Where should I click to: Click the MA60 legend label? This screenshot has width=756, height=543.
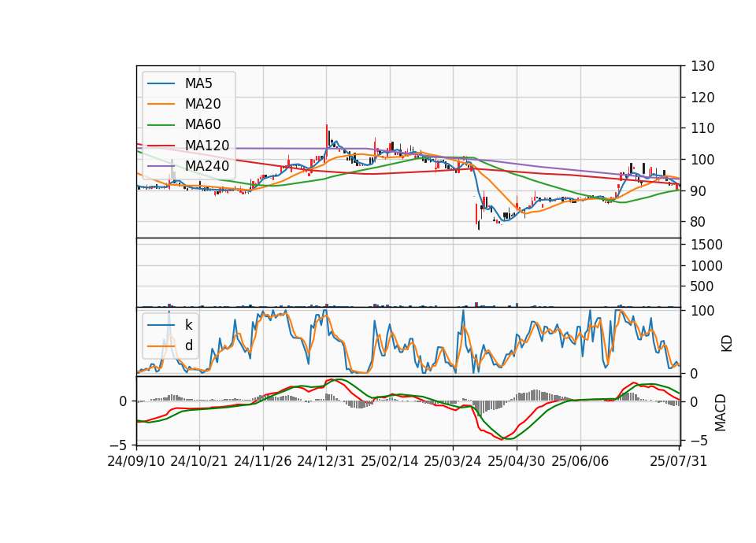tap(202, 124)
